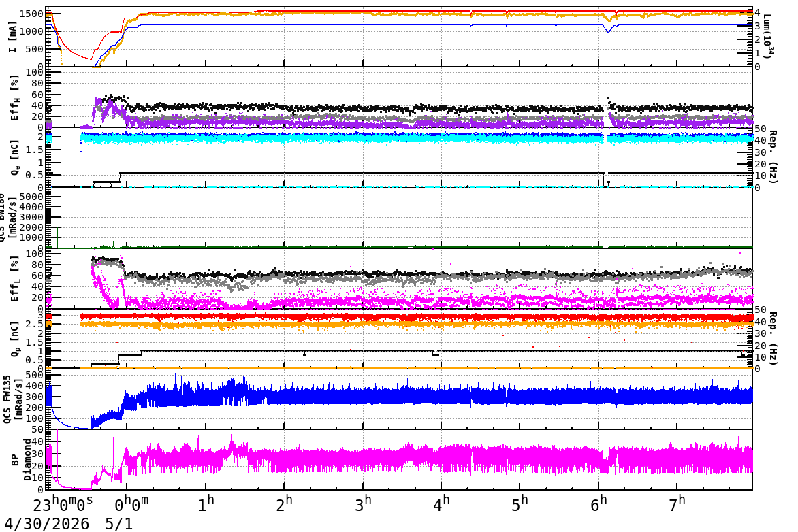Click the "5000" tick on QCS BW180 axis
The image size is (798, 532).
point(31,197)
